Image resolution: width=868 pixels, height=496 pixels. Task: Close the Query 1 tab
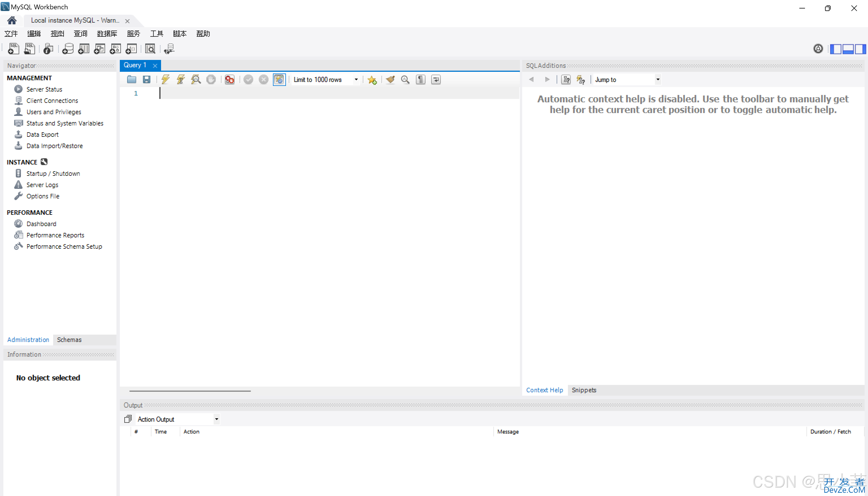(x=155, y=65)
